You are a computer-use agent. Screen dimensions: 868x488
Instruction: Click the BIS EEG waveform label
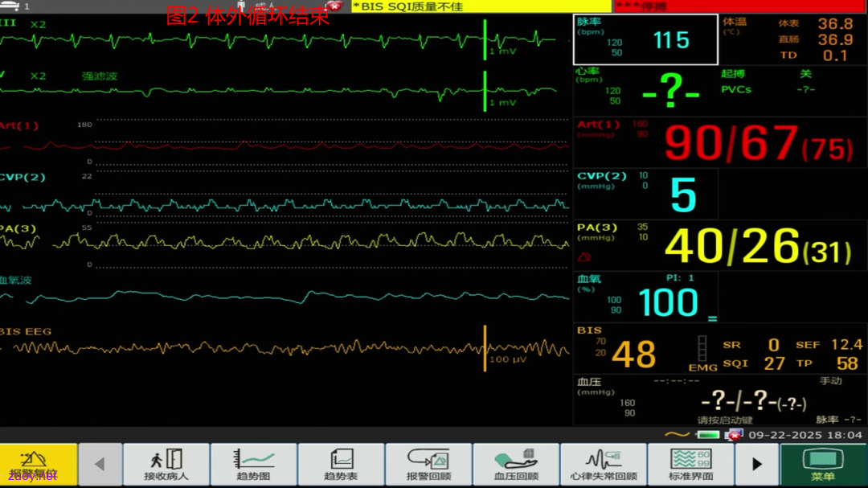point(26,331)
